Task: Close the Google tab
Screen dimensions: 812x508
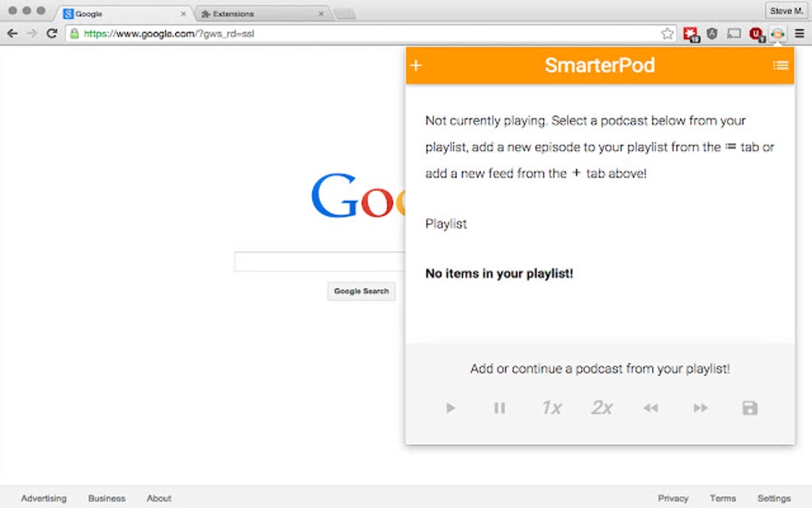Action: tap(183, 14)
